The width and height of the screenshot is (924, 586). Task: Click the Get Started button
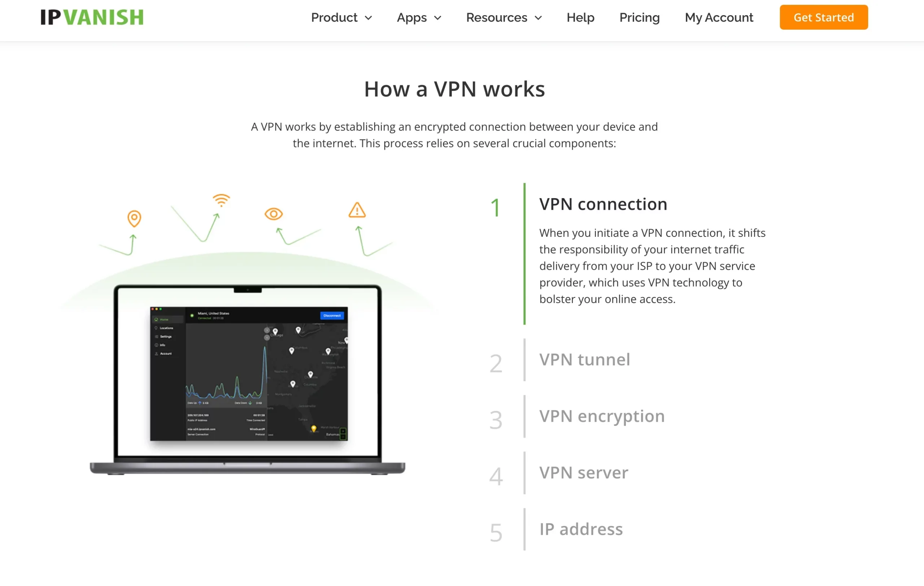824,18
